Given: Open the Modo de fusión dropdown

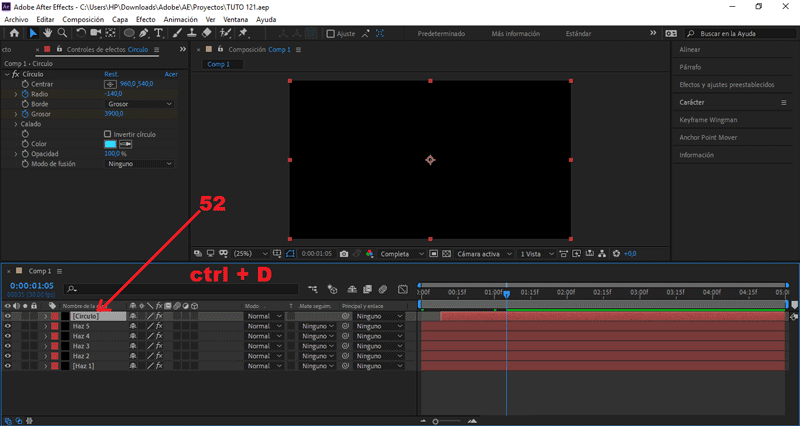Looking at the screenshot, I should point(140,164).
